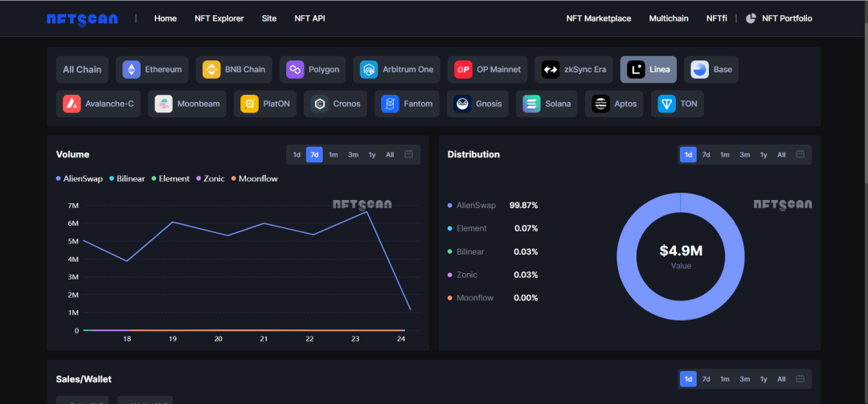Click the Linea chain icon

click(636, 70)
